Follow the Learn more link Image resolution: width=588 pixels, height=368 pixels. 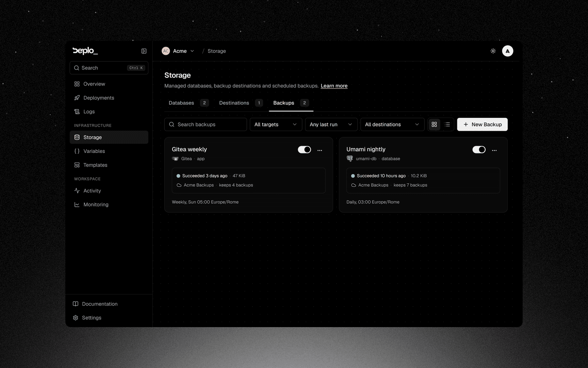[334, 86]
